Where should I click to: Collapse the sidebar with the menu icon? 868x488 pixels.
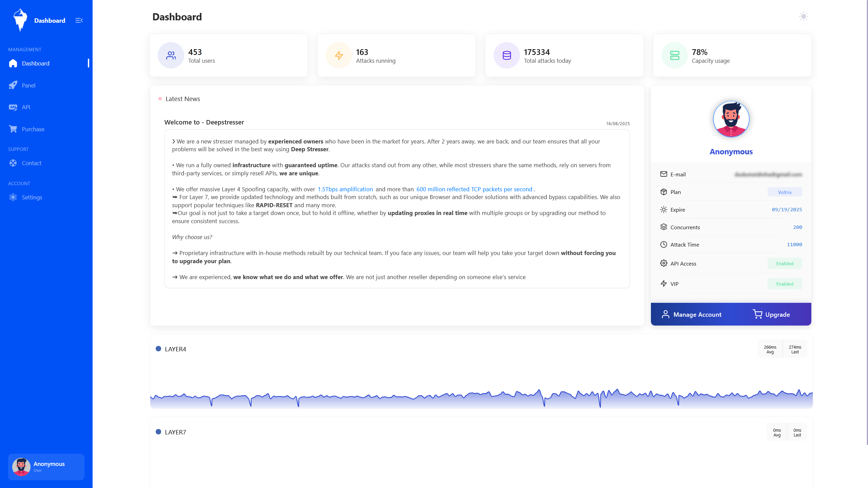[79, 20]
